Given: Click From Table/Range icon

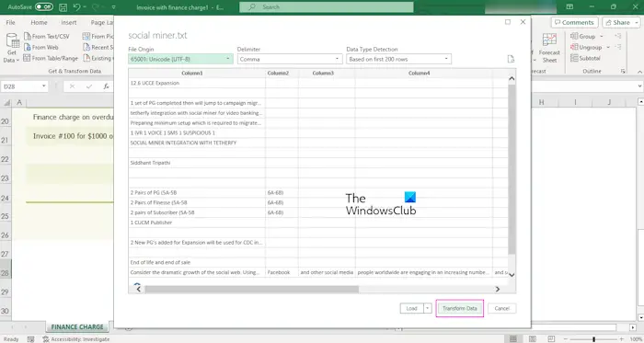Looking at the screenshot, I should click(27, 58).
